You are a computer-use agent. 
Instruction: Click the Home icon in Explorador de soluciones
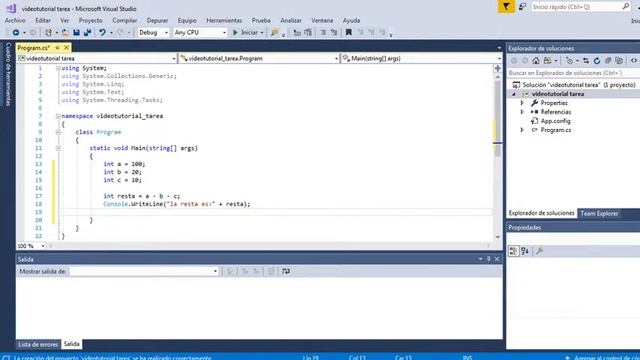pyautogui.click(x=536, y=60)
